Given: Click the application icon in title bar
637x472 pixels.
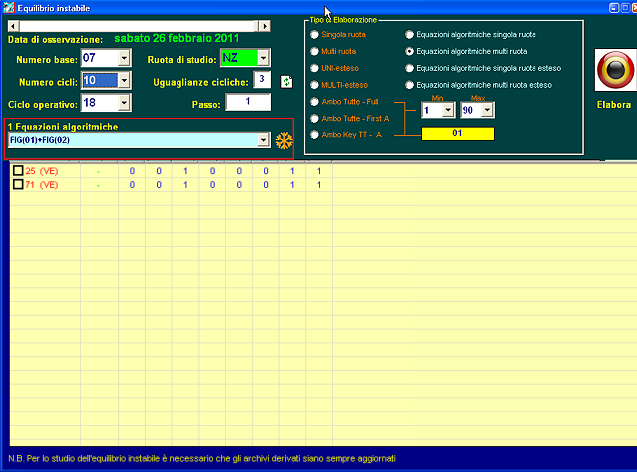Looking at the screenshot, I should [9, 6].
